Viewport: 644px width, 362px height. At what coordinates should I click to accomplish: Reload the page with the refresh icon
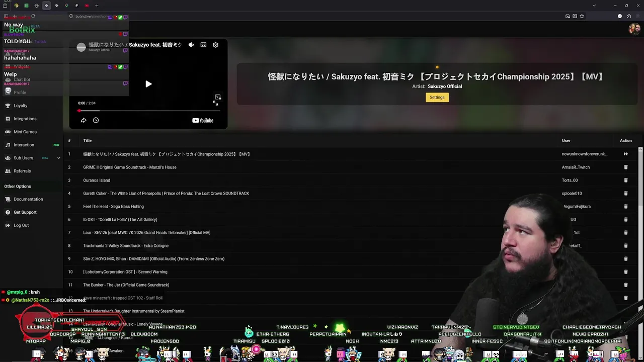tap(33, 16)
